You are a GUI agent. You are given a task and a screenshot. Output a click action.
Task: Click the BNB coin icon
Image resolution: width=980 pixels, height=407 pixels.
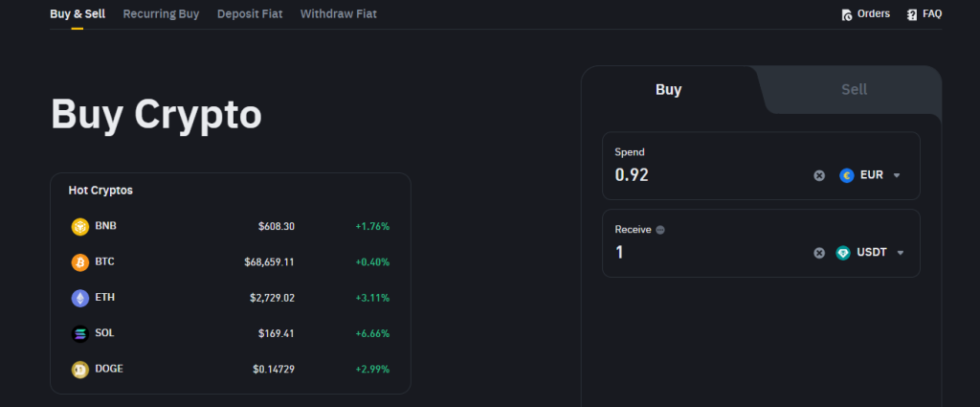click(79, 227)
